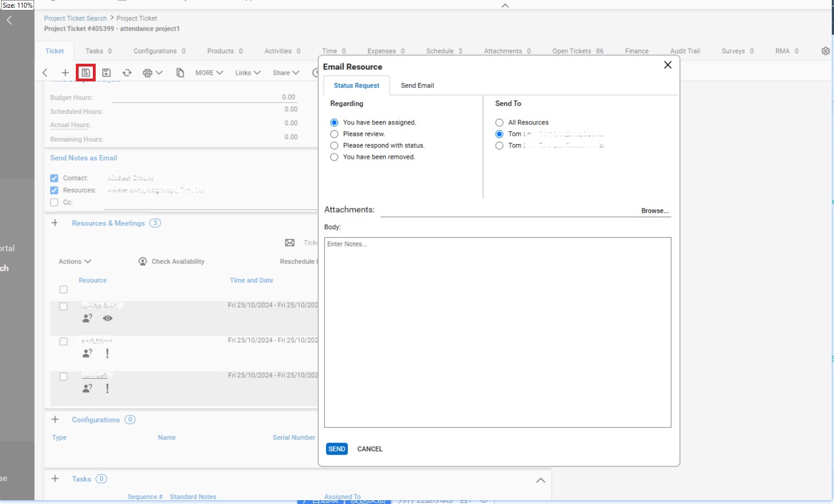Click the copy ticket icon

click(x=180, y=73)
